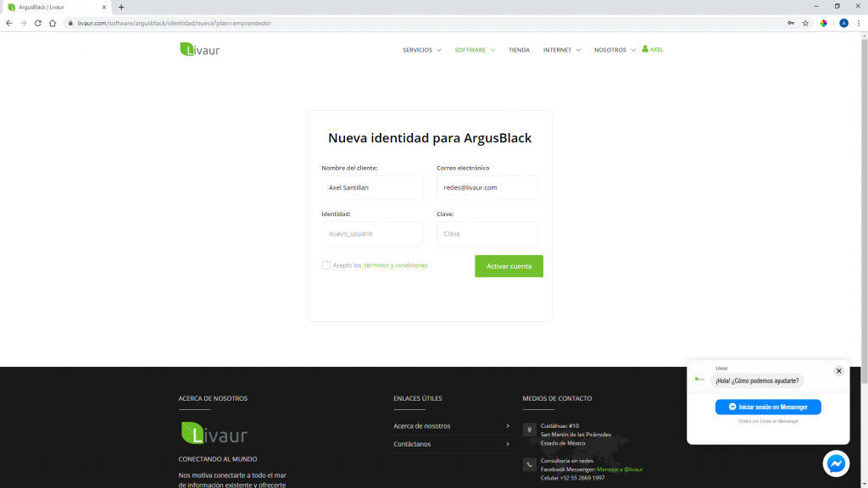Click the Nombre del cliente field
Viewport: 868px width, 488px height.
[373, 187]
